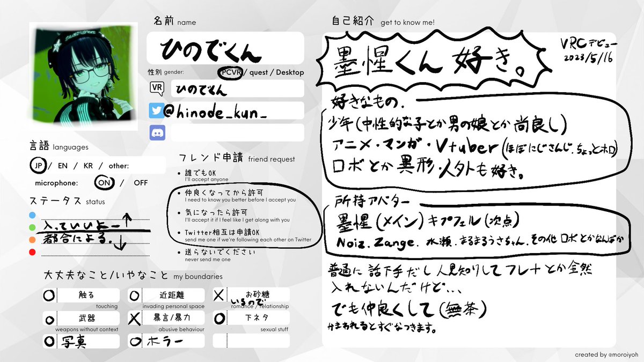
Task: Toggle the 下ネタ sexual stuff checkbox
Action: click(219, 318)
